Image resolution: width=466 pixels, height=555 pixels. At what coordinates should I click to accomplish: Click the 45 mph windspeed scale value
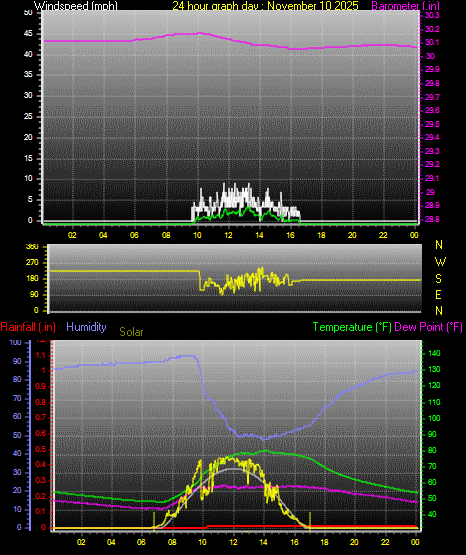point(28,34)
